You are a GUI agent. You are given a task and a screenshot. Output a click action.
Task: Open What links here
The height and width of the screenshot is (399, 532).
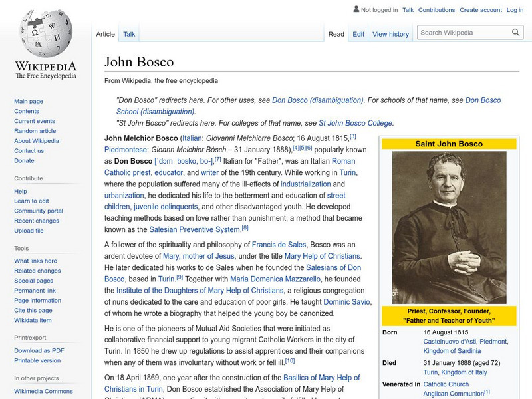pyautogui.click(x=35, y=261)
